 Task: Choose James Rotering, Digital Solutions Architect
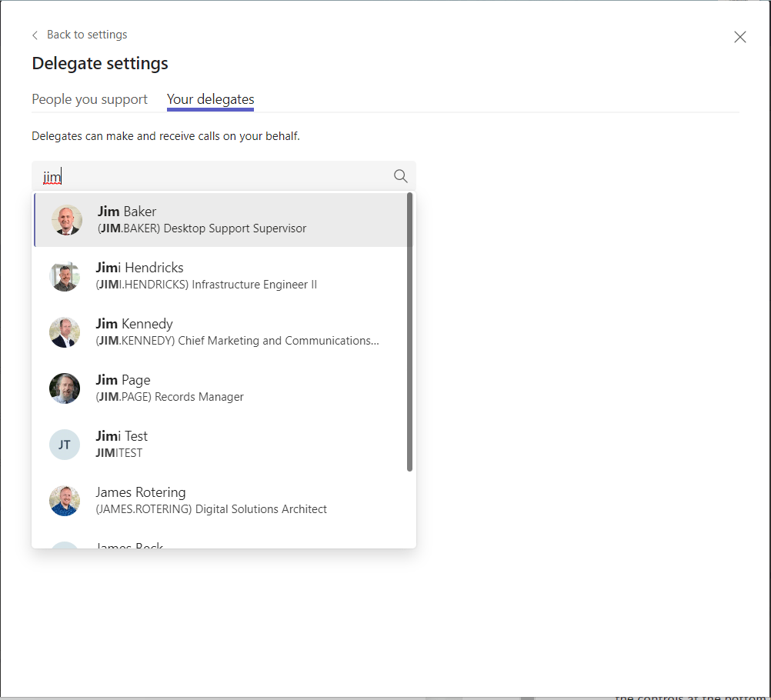point(215,500)
